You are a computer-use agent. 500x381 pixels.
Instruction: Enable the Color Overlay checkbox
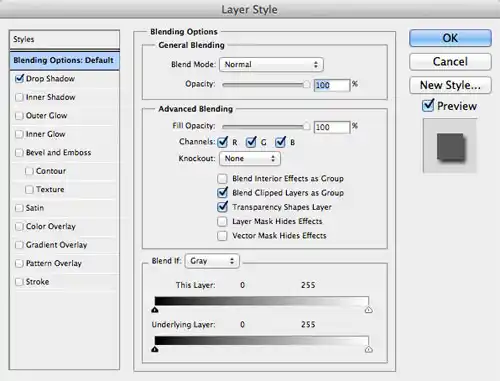[x=19, y=226]
